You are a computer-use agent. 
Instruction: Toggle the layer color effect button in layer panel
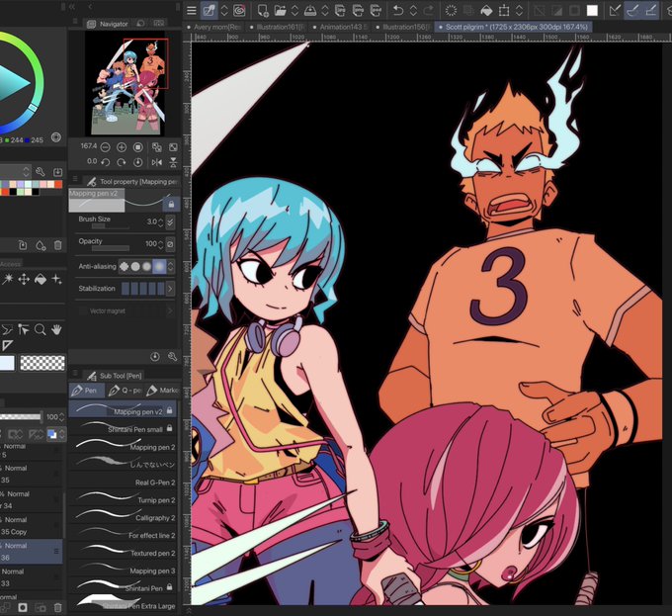[52, 434]
